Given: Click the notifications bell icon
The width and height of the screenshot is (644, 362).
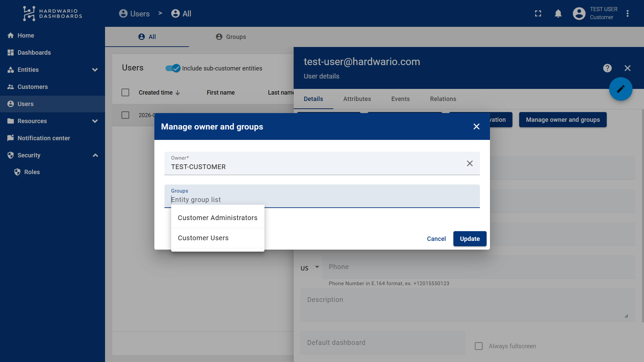Looking at the screenshot, I should (x=558, y=14).
